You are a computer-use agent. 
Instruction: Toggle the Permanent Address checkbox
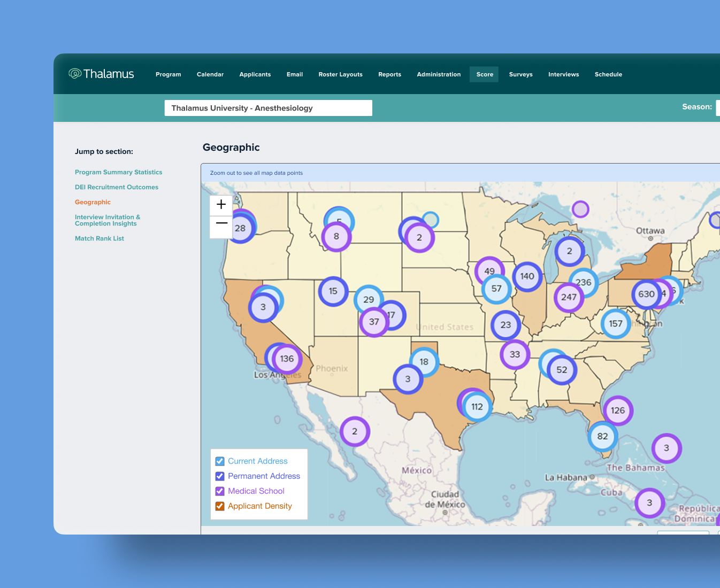pyautogui.click(x=220, y=476)
